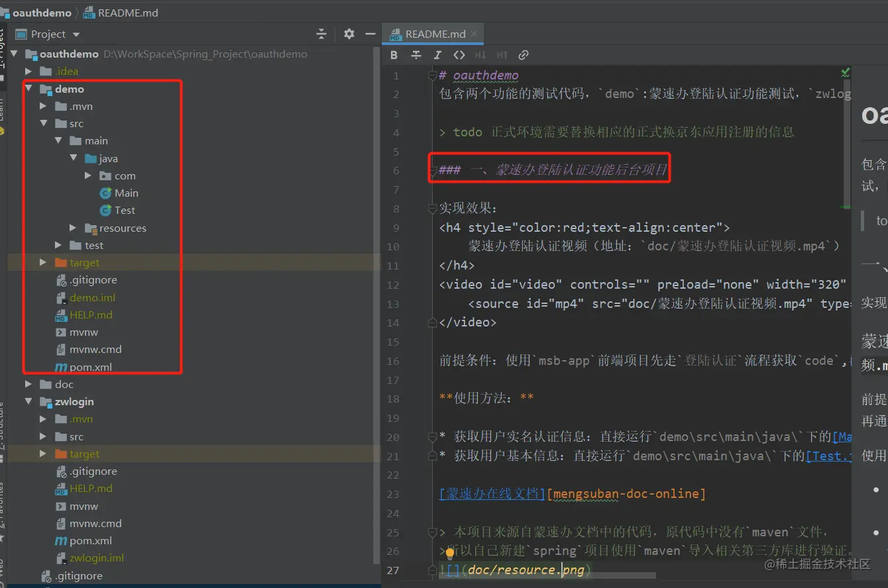Click the README.md breadcrumb in navigation bar
The width and height of the screenshot is (888, 588).
[x=120, y=13]
